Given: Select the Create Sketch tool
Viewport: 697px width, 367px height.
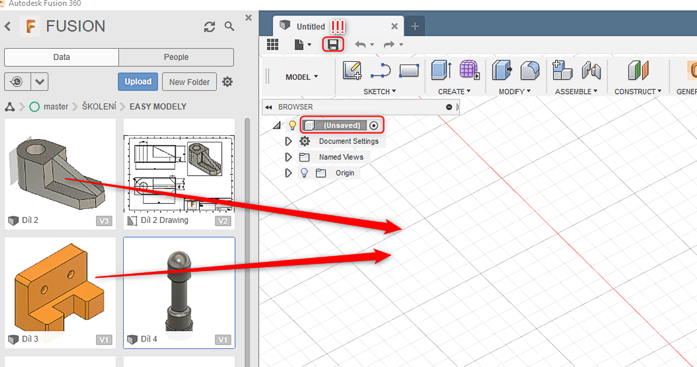Looking at the screenshot, I should point(352,70).
